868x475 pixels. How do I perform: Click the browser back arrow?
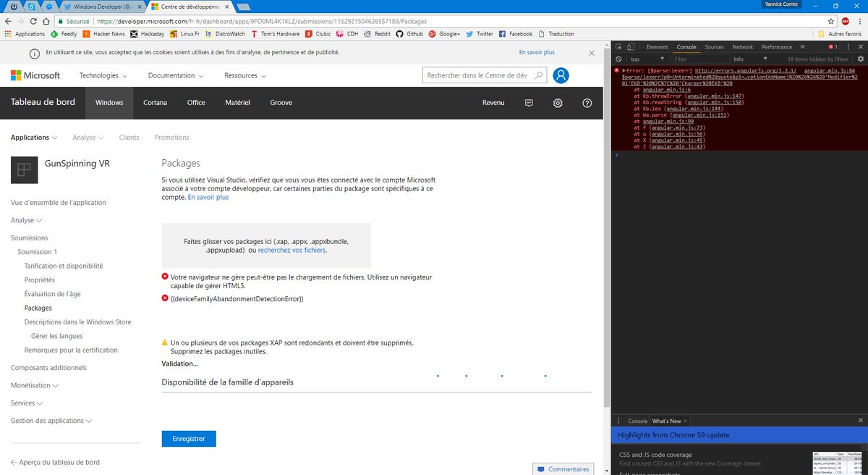[x=8, y=21]
